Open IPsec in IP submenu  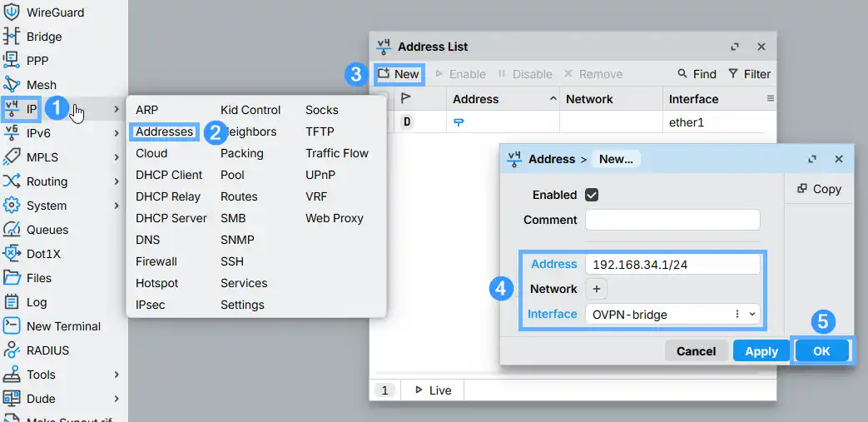[151, 305]
